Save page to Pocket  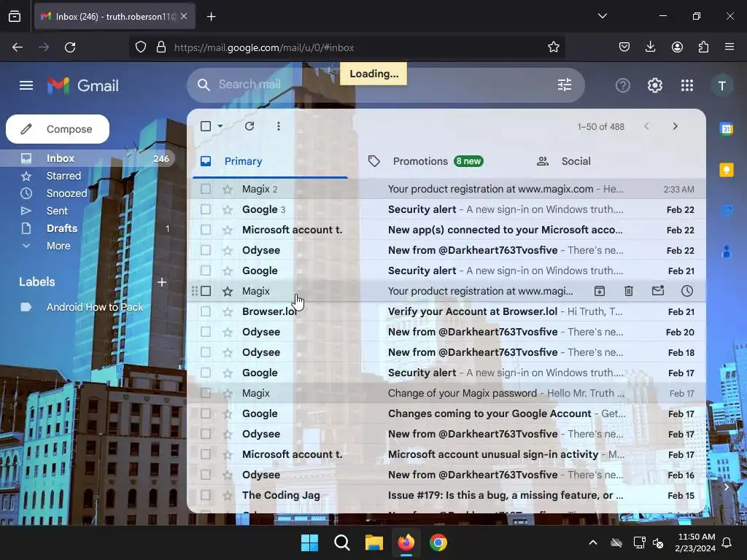coord(624,47)
